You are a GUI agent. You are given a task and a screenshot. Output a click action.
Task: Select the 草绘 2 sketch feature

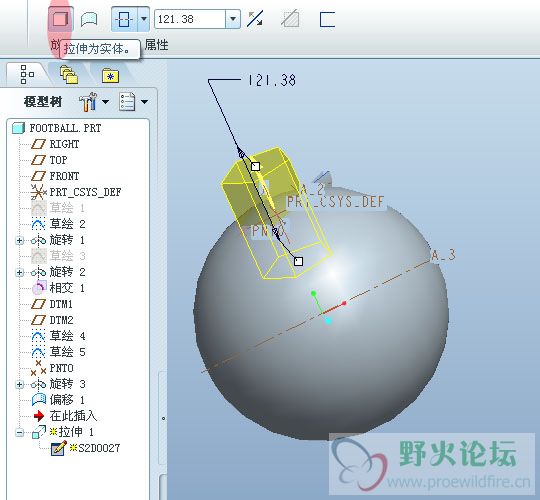[x=67, y=224]
